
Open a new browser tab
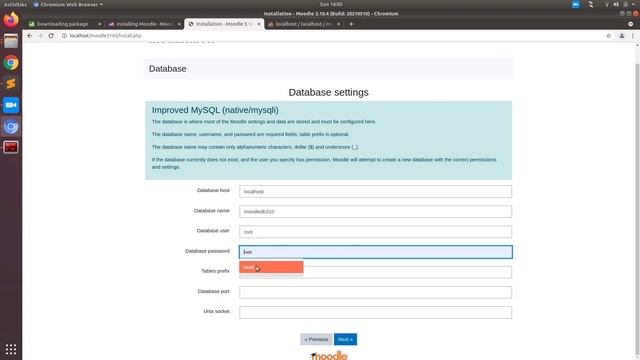[x=351, y=24]
